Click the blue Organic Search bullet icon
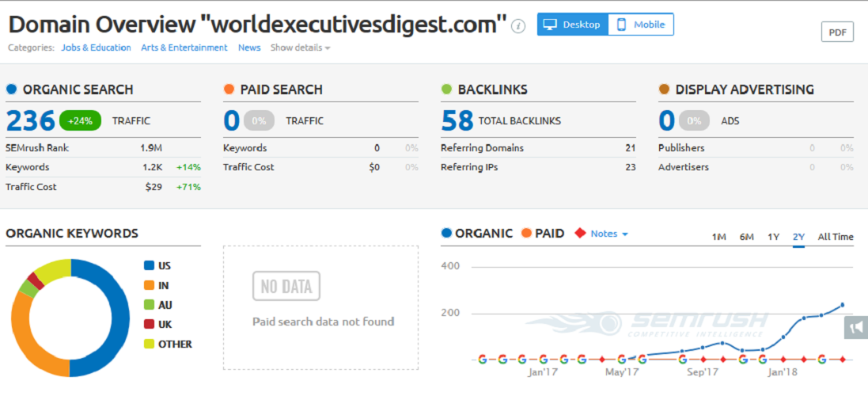868x396 pixels. pos(12,89)
